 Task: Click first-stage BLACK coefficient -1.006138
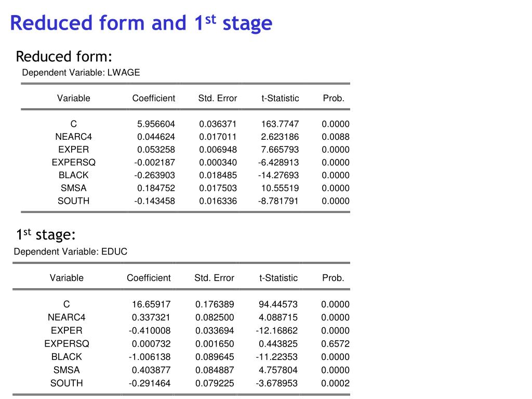click(150, 357)
